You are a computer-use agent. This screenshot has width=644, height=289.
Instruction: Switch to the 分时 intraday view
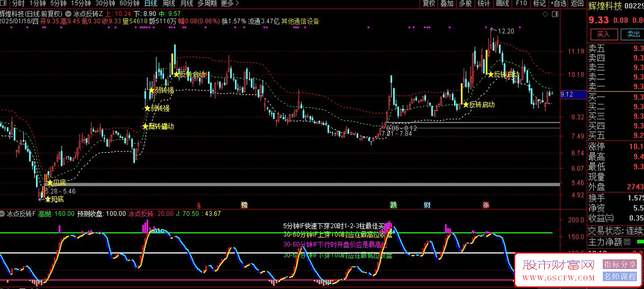[18, 4]
